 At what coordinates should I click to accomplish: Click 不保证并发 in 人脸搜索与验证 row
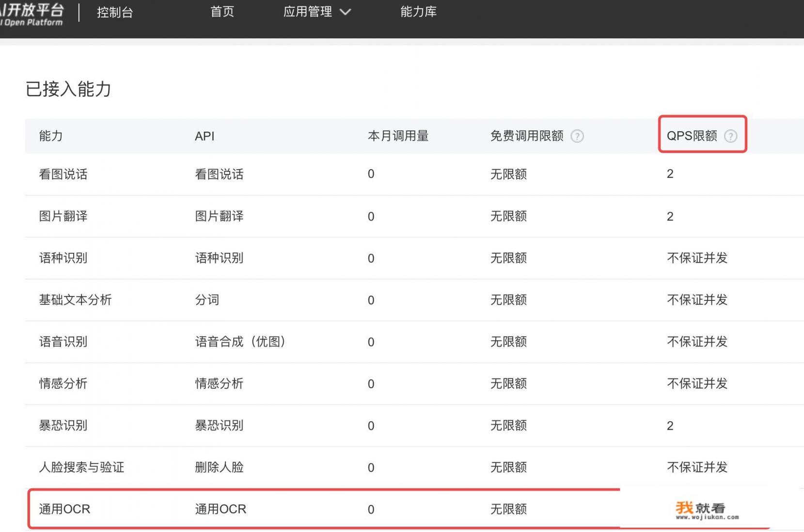(x=697, y=468)
